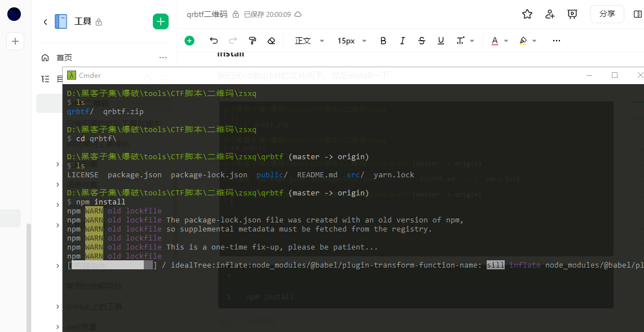Click the lock icon next to 工具
644x332 pixels.
coord(99,22)
